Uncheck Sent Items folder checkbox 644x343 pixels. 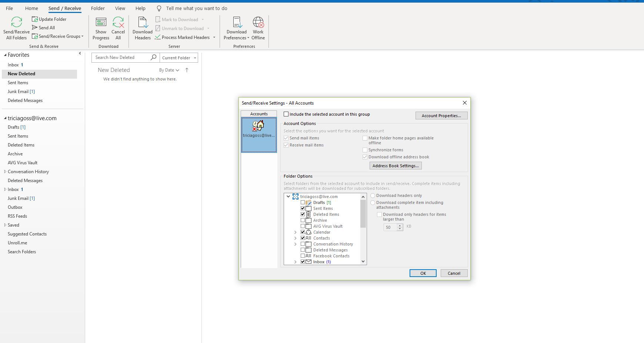pyautogui.click(x=303, y=208)
